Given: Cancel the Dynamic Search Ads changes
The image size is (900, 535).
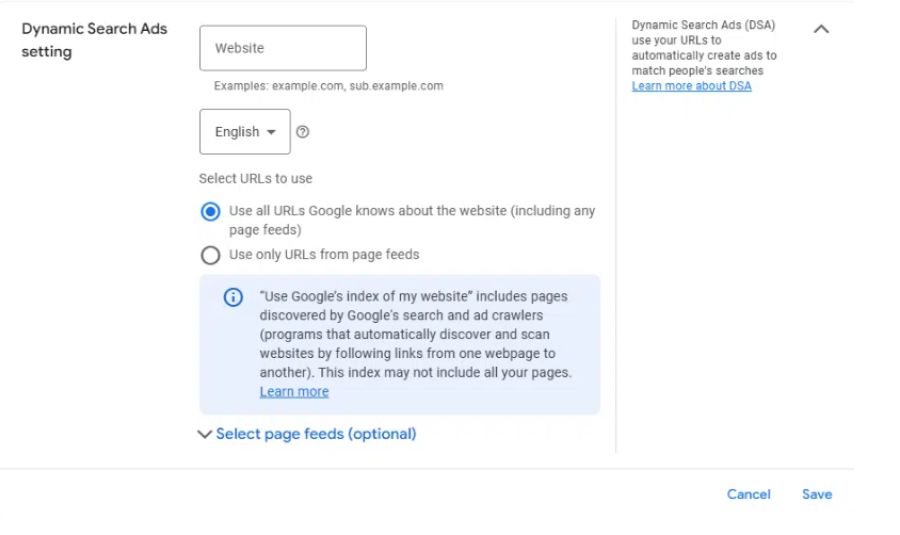Looking at the screenshot, I should (748, 494).
